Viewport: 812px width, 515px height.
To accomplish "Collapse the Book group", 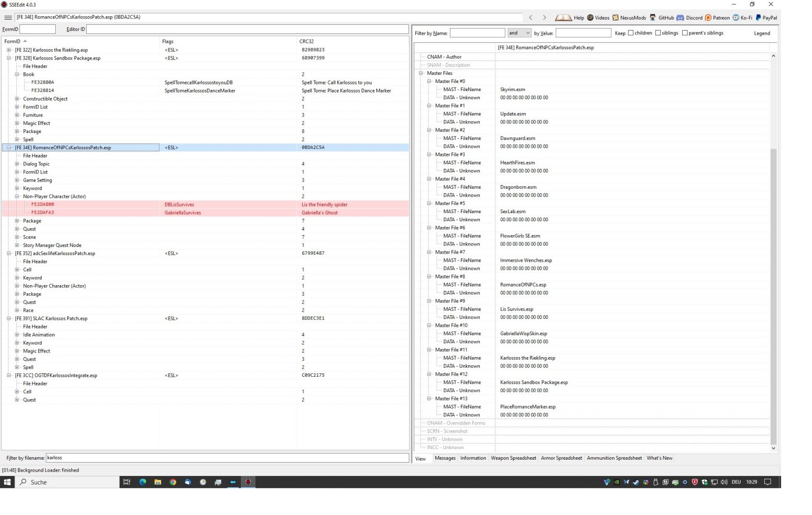I will pyautogui.click(x=17, y=74).
